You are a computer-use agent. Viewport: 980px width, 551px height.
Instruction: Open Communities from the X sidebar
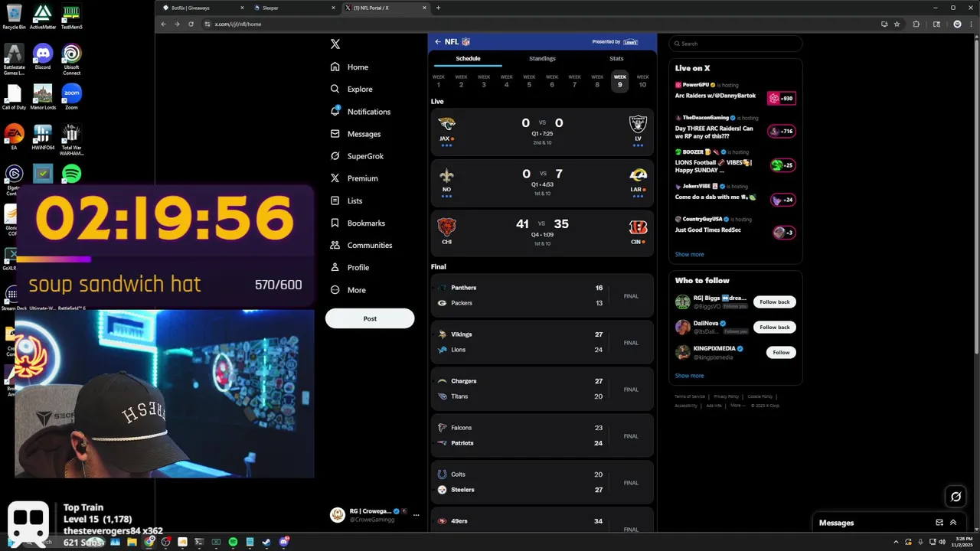[x=361, y=245]
